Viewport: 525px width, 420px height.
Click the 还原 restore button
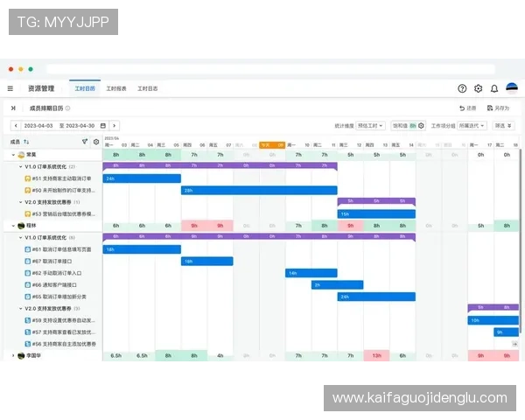coord(467,108)
